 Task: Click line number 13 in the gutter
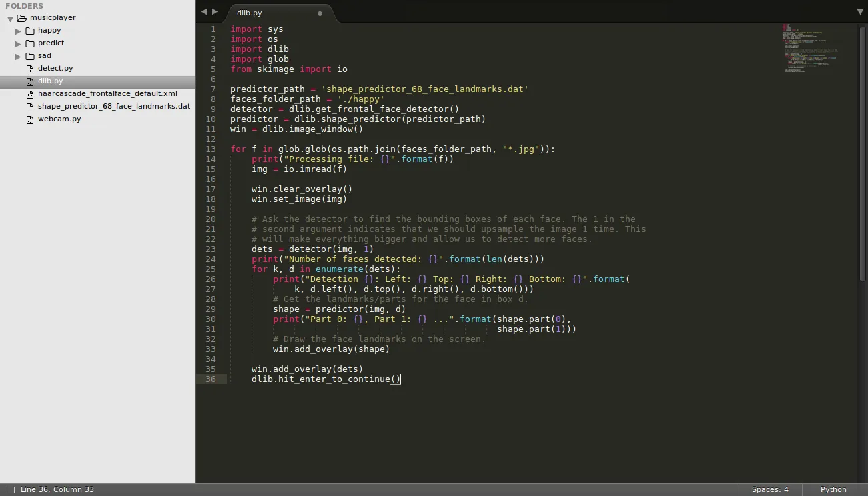211,149
